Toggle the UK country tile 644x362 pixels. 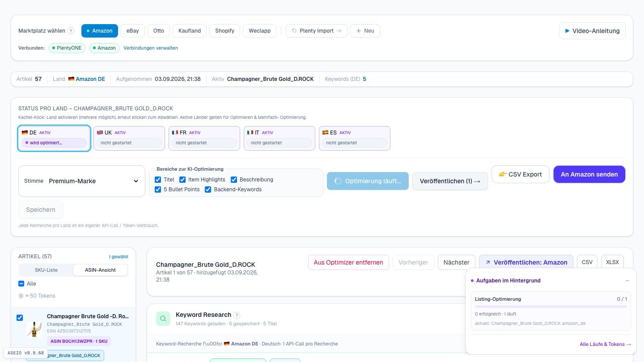point(129,138)
